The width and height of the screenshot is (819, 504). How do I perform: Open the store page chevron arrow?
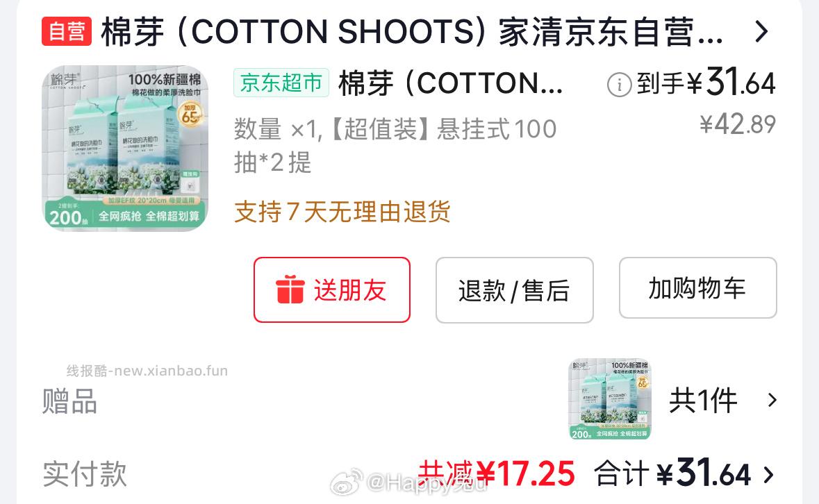(762, 32)
